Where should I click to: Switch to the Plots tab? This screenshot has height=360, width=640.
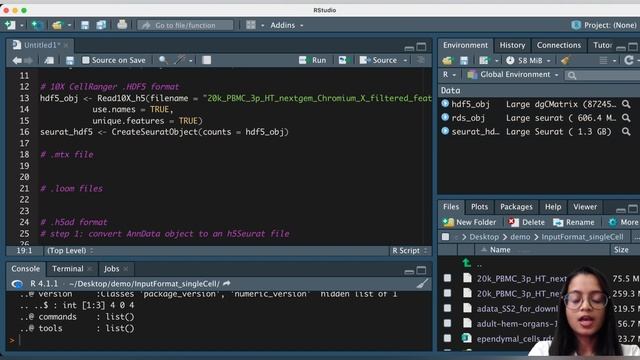coord(479,207)
